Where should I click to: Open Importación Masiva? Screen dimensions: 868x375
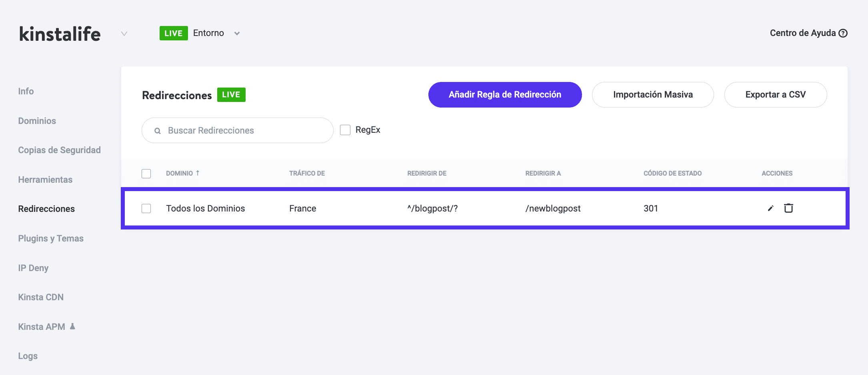pyautogui.click(x=653, y=95)
